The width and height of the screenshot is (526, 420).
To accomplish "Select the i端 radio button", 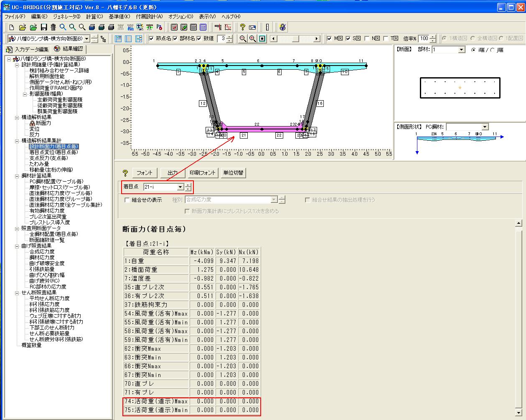I will (x=474, y=50).
